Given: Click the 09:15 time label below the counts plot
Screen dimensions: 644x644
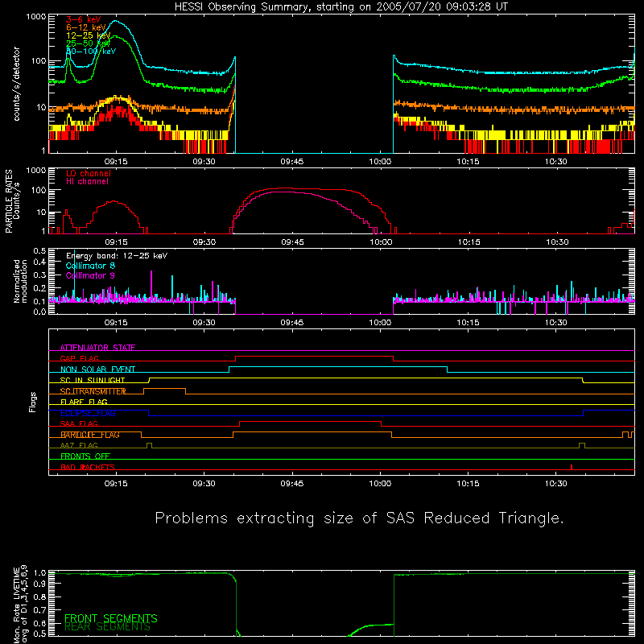Looking at the screenshot, I should 116,162.
